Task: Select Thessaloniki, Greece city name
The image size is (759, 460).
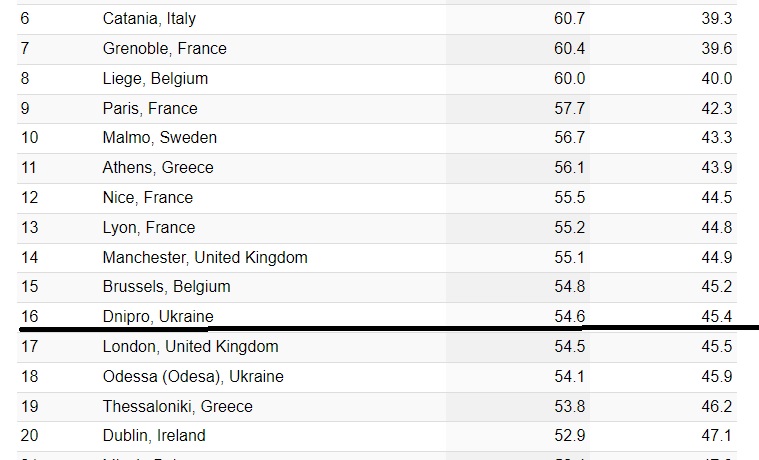Action: click(x=177, y=406)
